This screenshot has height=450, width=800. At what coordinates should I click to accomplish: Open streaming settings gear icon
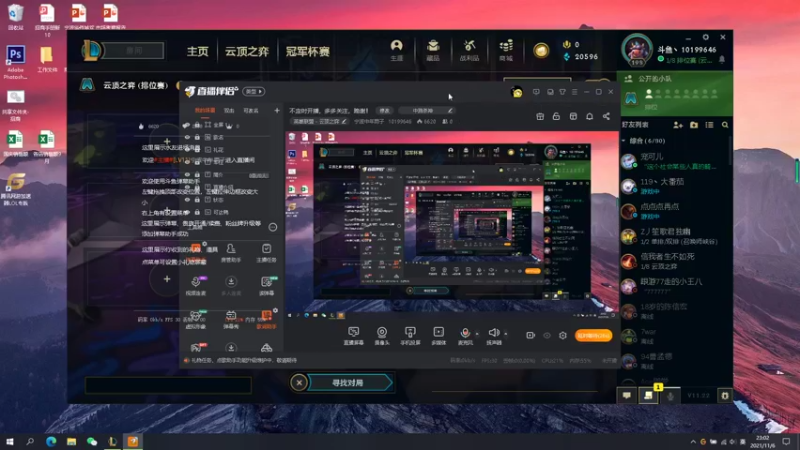(x=563, y=335)
